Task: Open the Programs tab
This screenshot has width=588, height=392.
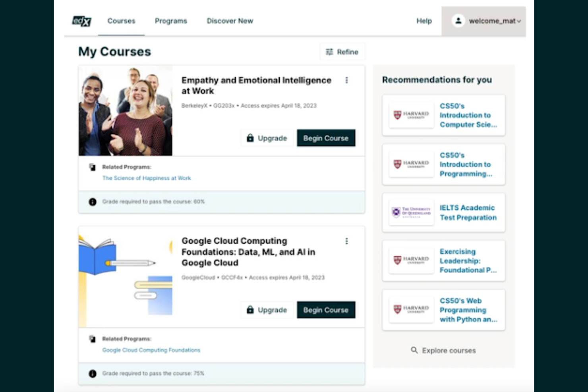Action: pos(171,21)
